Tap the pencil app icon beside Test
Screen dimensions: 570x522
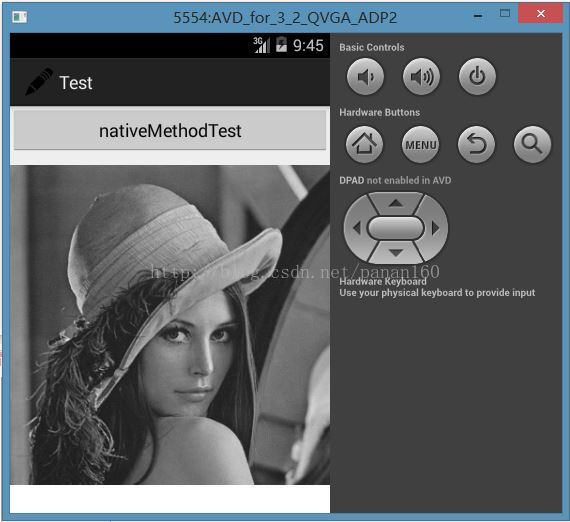coord(39,82)
